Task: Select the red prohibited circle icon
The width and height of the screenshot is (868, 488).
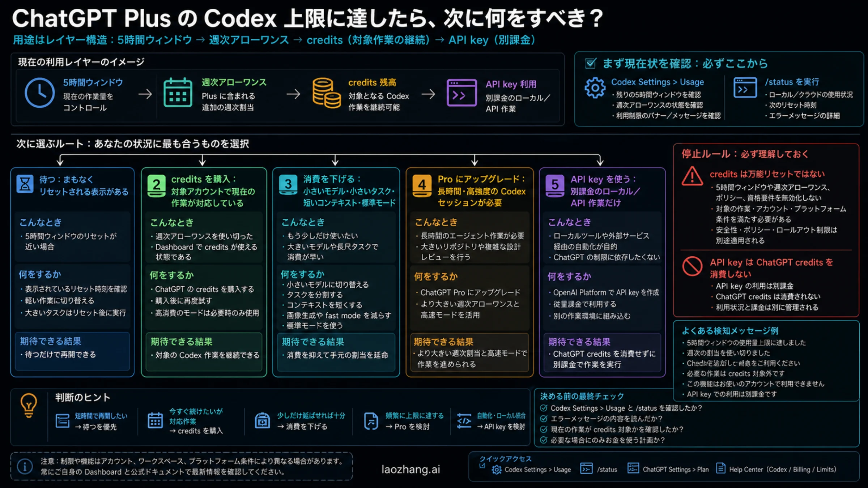Action: click(x=692, y=266)
